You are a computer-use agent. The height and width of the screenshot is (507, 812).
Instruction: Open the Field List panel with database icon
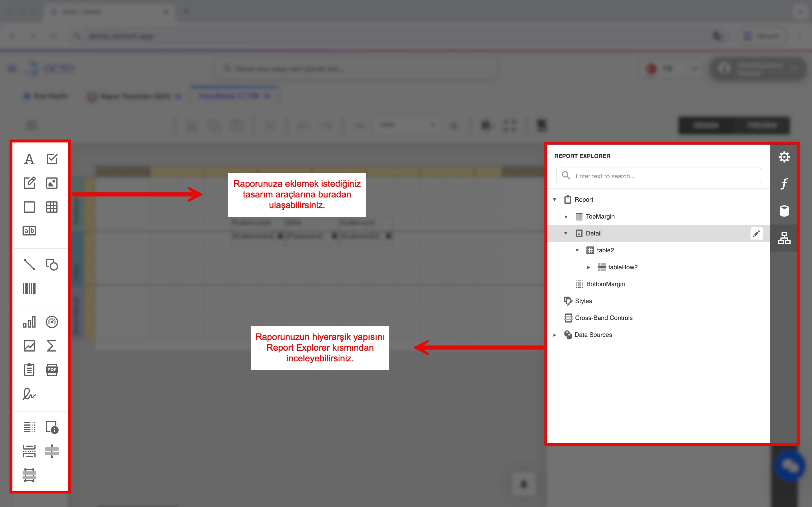(x=784, y=211)
